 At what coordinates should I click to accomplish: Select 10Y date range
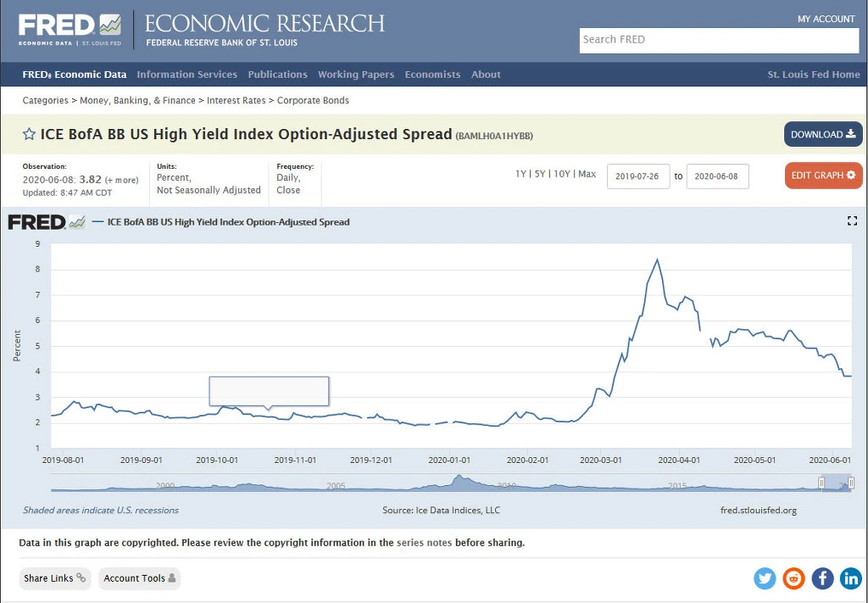click(561, 174)
